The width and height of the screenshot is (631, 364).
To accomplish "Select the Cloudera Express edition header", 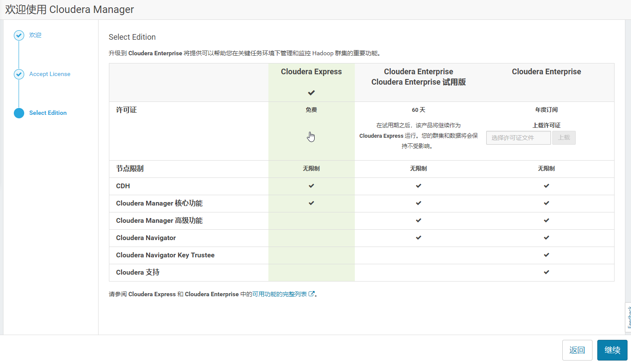I will pyautogui.click(x=311, y=72).
